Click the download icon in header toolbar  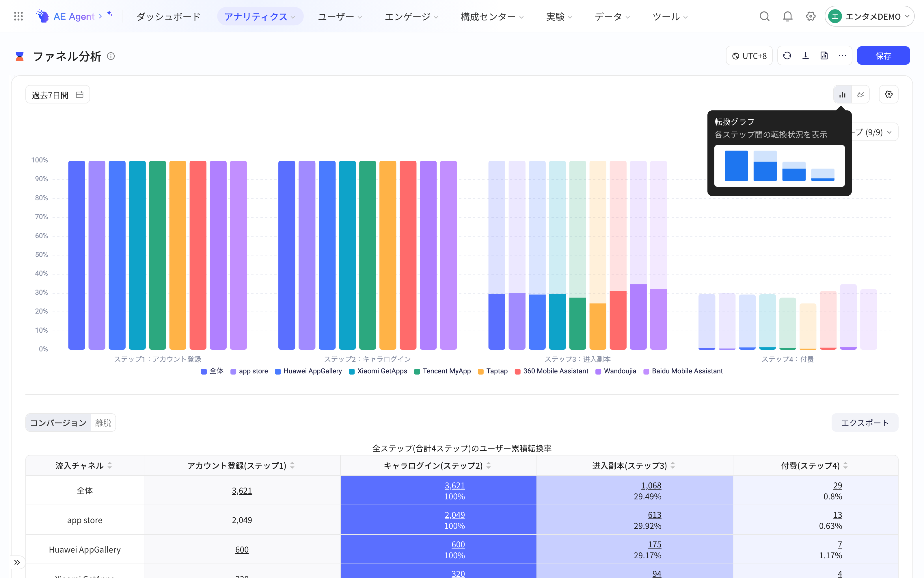[805, 56]
